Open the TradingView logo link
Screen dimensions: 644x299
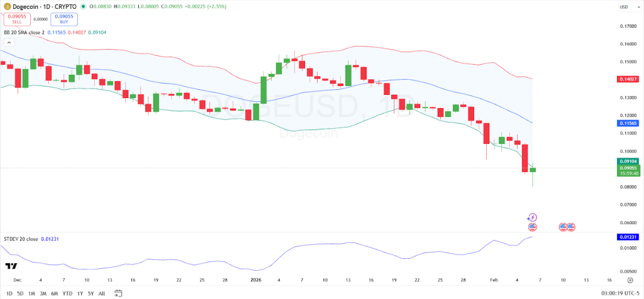tap(11, 266)
